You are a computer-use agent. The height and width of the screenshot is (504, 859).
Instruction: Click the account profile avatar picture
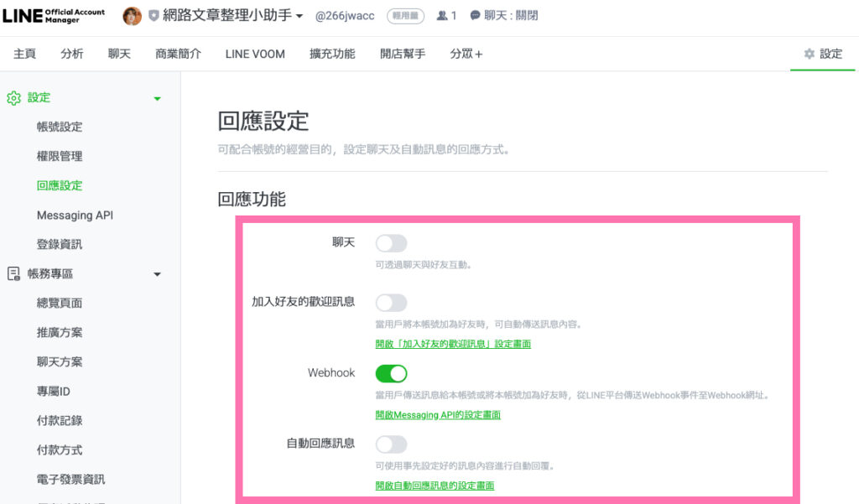[132, 16]
